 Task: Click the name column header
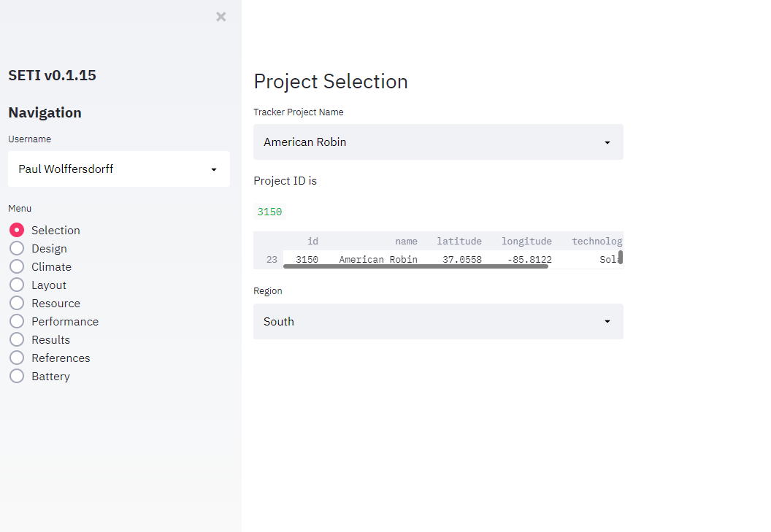(x=407, y=241)
